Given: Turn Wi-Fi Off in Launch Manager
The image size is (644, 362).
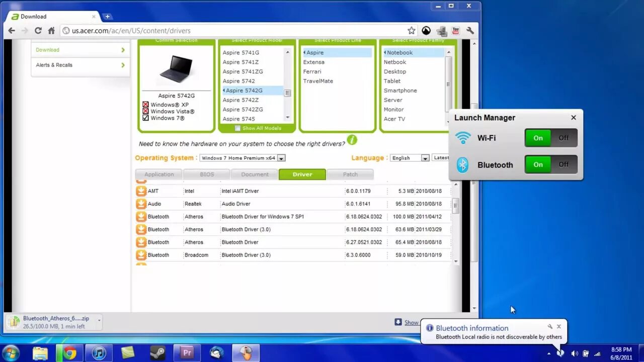Looking at the screenshot, I should [563, 138].
